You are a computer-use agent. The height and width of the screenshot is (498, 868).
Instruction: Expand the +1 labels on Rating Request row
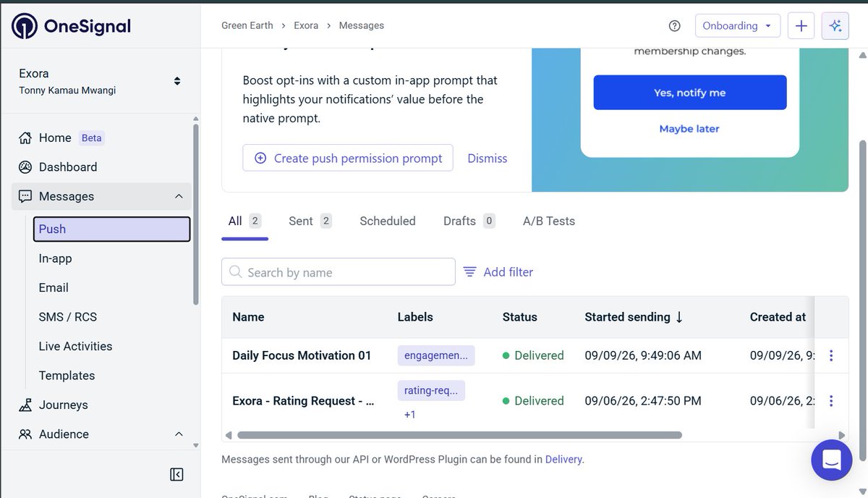pyautogui.click(x=409, y=415)
